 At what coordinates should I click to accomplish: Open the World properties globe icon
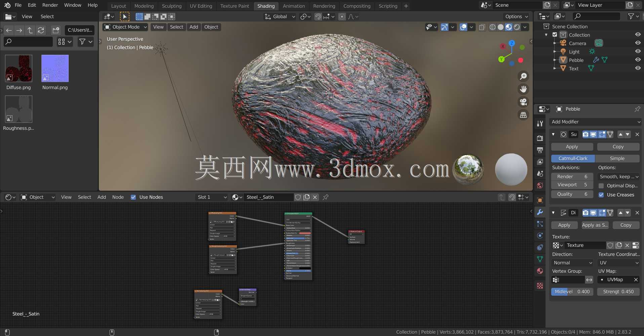point(540,186)
